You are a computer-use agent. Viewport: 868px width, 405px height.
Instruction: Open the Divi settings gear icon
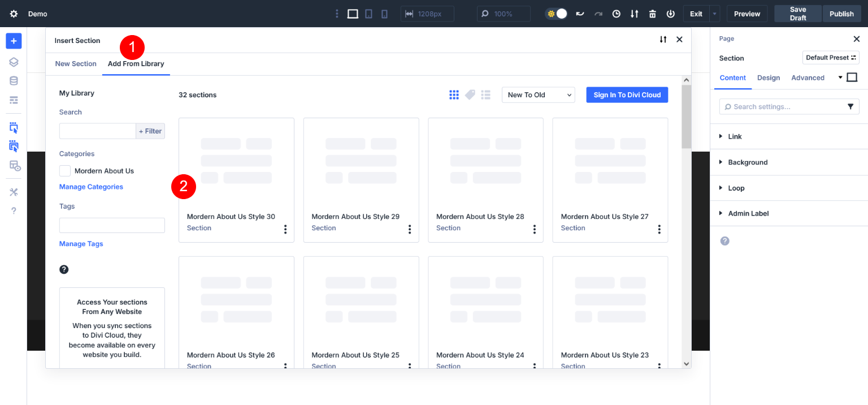(x=14, y=14)
